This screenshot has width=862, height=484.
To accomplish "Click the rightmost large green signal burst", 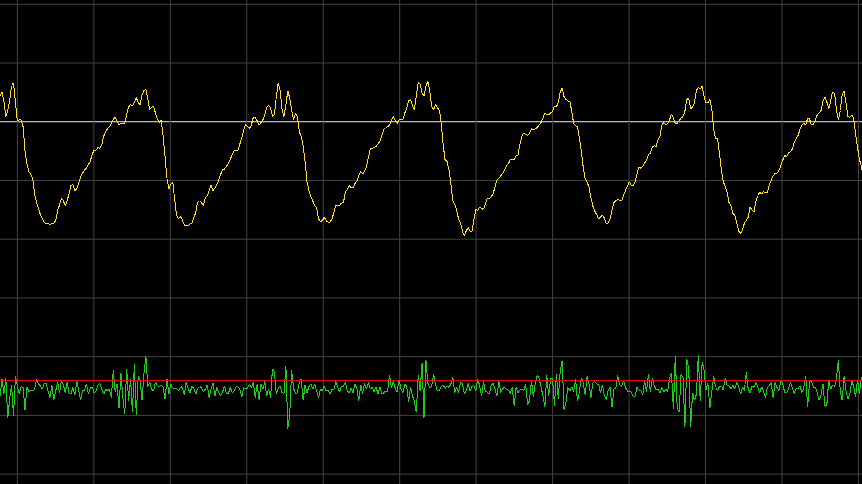I will (688, 390).
